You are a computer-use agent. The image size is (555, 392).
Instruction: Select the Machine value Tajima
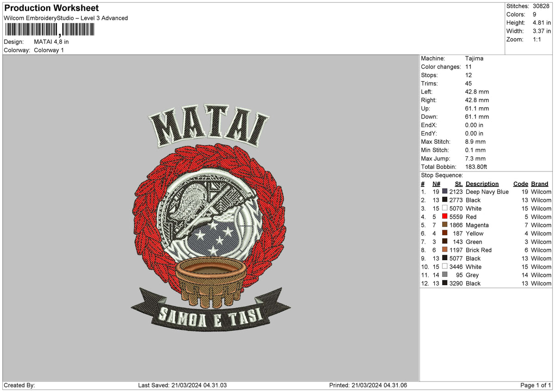point(475,58)
